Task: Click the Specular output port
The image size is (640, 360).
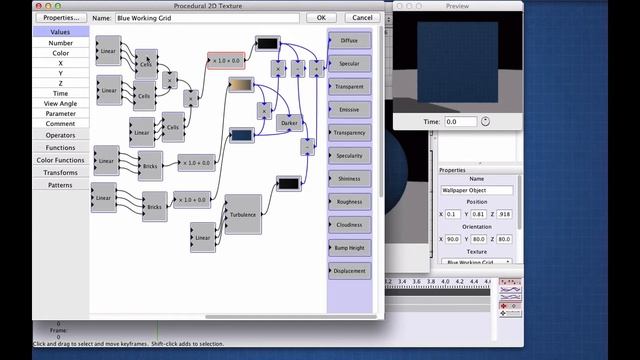Action: click(350, 64)
